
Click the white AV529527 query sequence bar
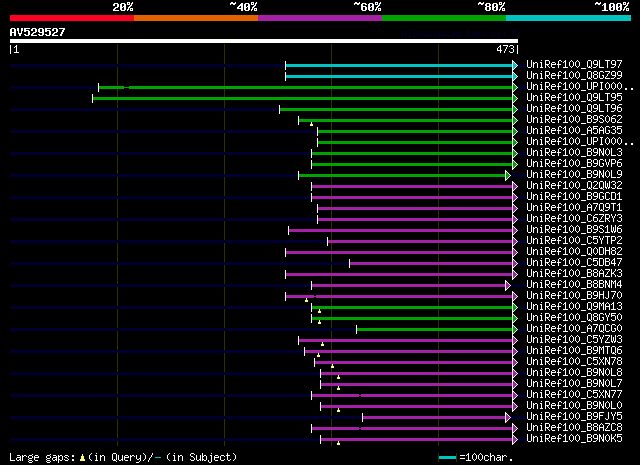pyautogui.click(x=264, y=41)
